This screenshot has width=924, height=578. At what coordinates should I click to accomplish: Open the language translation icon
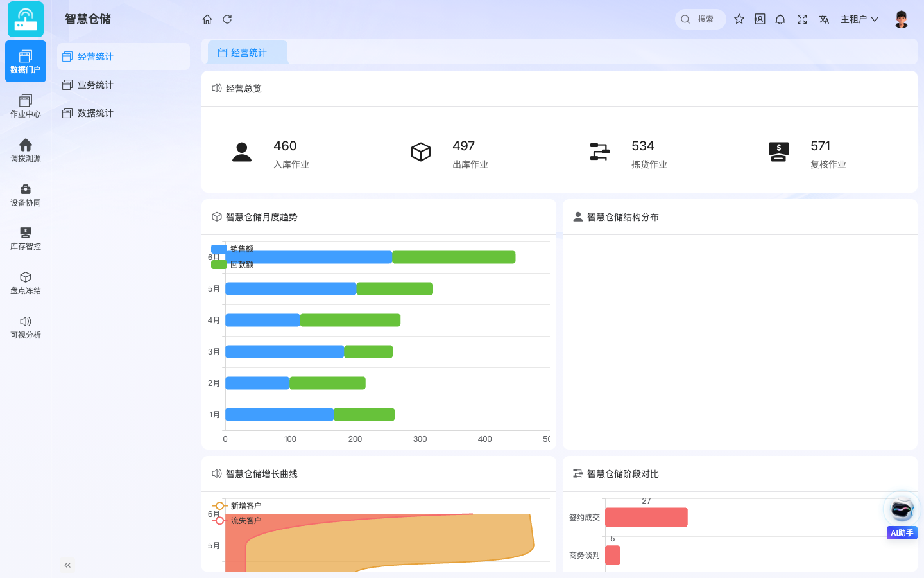tap(824, 19)
